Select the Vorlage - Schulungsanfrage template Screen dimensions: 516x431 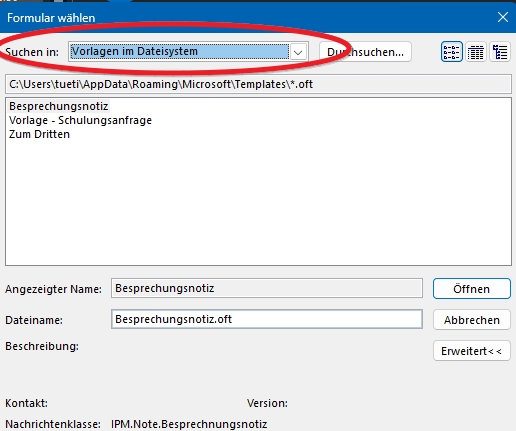80,120
